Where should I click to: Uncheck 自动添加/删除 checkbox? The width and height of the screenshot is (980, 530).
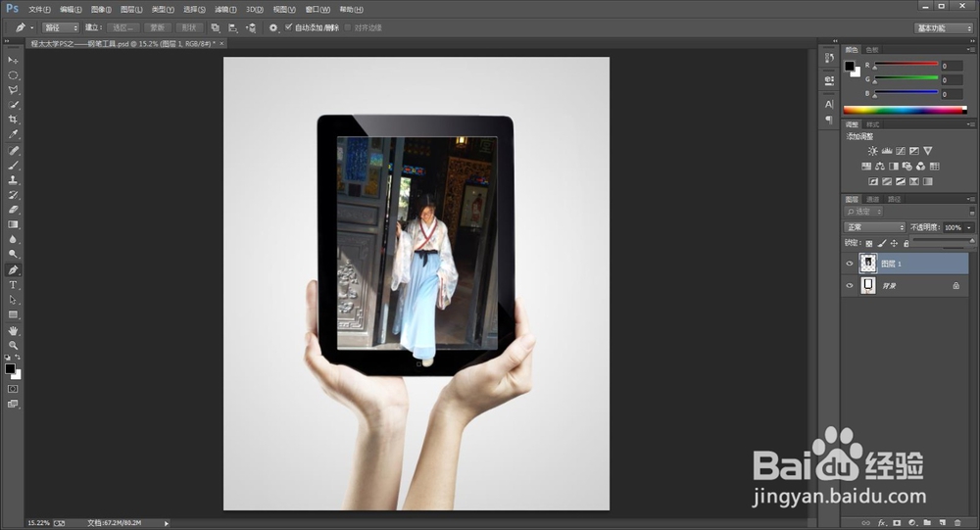pyautogui.click(x=289, y=27)
